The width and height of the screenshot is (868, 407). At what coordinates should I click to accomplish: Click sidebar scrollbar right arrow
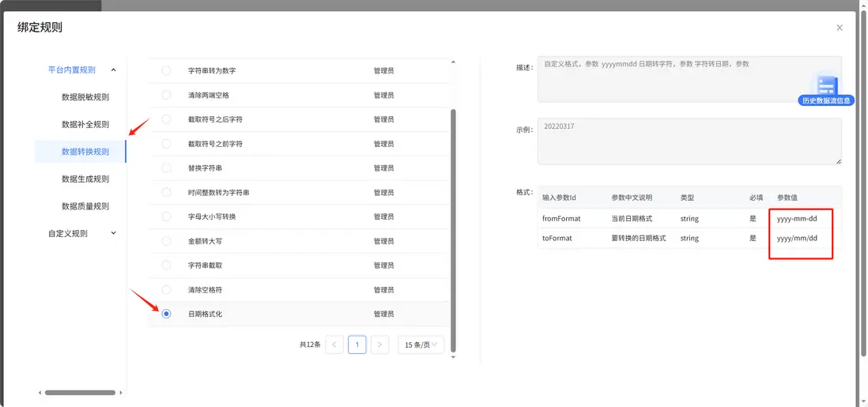pos(121,393)
